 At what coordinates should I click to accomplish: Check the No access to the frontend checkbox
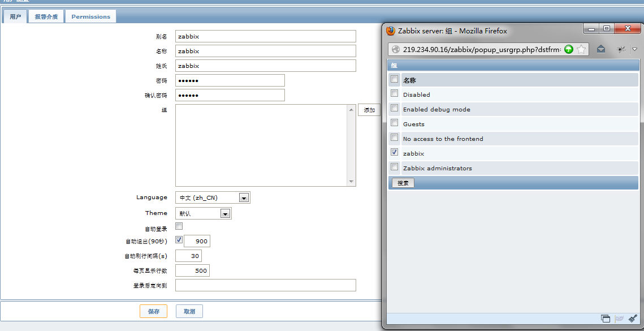click(x=394, y=137)
